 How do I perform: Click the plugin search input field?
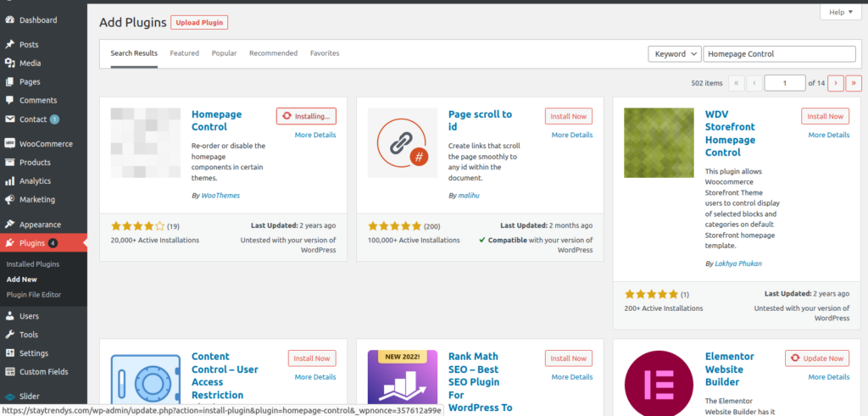779,53
